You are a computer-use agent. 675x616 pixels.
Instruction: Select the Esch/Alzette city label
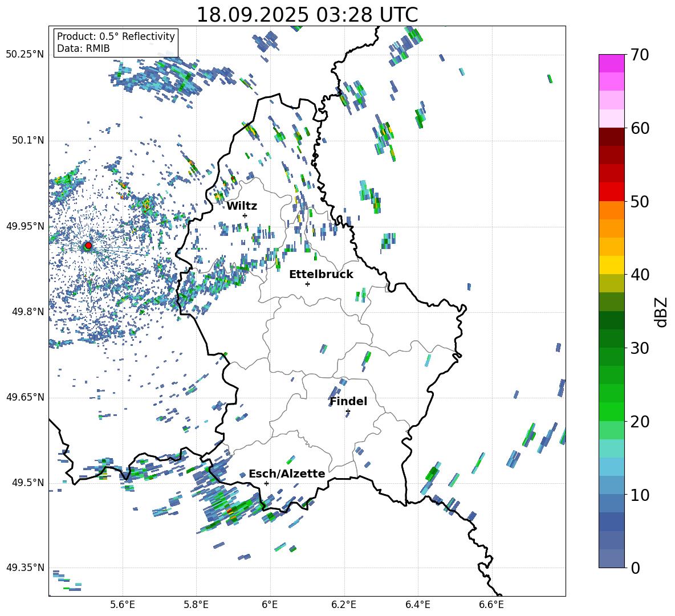(x=287, y=474)
